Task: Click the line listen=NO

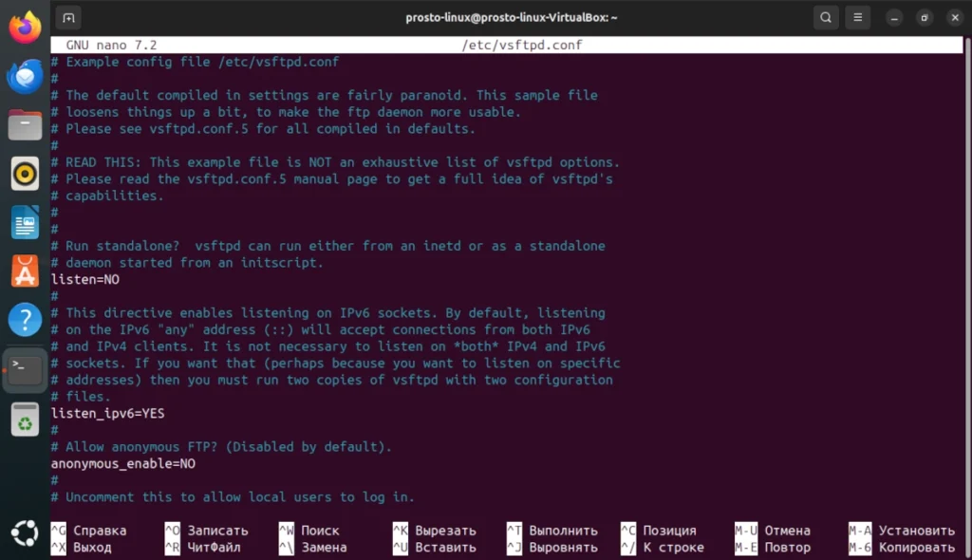Action: [x=84, y=280]
